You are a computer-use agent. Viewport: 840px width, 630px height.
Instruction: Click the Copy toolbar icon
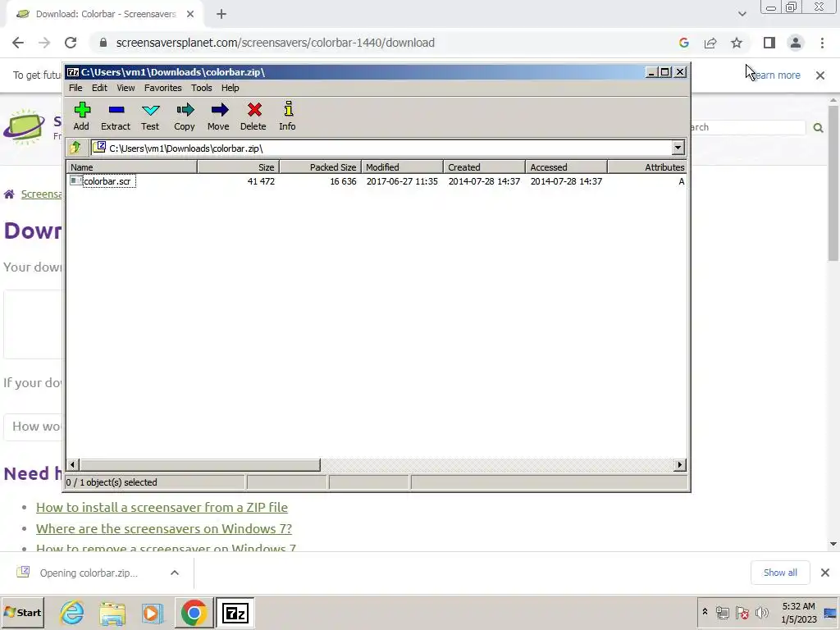click(x=185, y=116)
